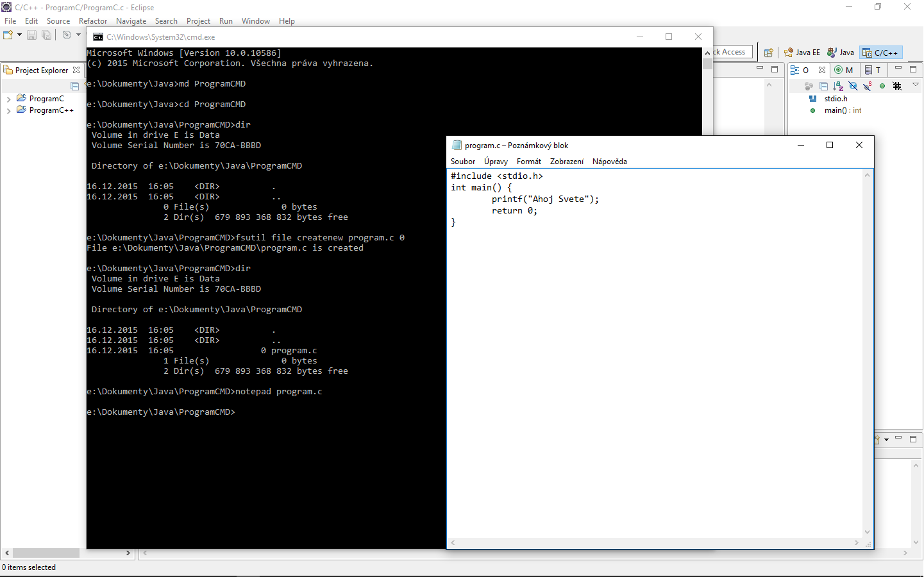
Task: Click the Open Perspective icon
Action: pyautogui.click(x=769, y=52)
